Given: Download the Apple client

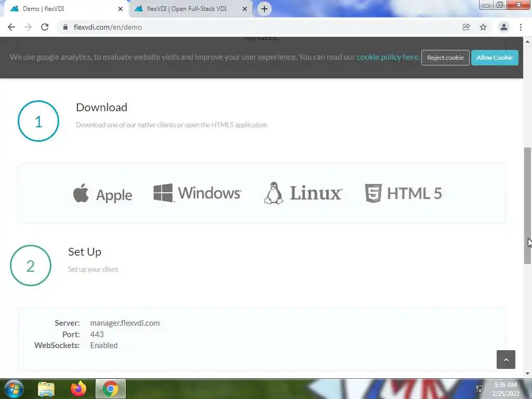Looking at the screenshot, I should [x=102, y=193].
